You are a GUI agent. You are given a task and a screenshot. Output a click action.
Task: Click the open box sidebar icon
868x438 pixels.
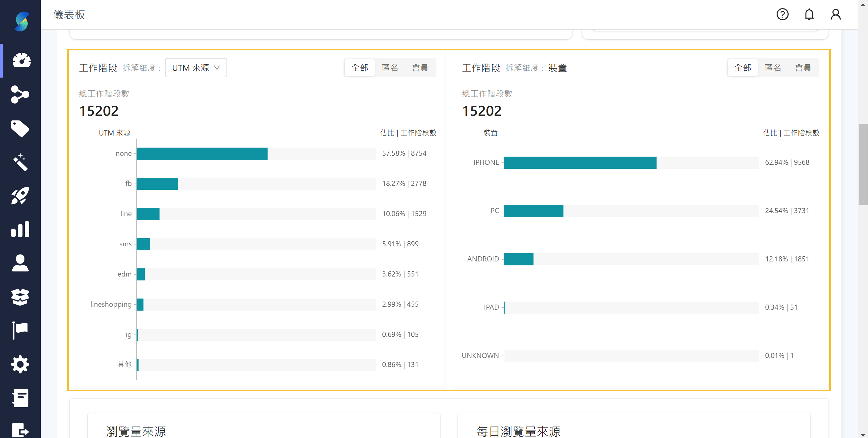point(20,297)
